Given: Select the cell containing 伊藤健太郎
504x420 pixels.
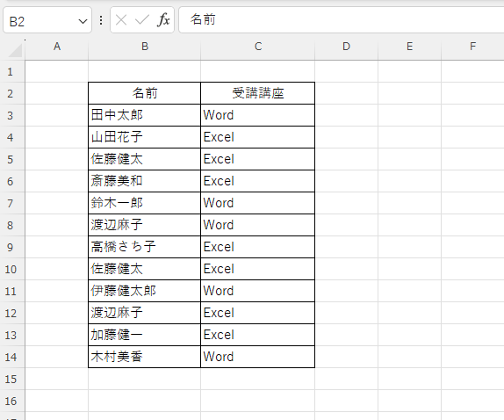Looking at the screenshot, I should point(144,291).
